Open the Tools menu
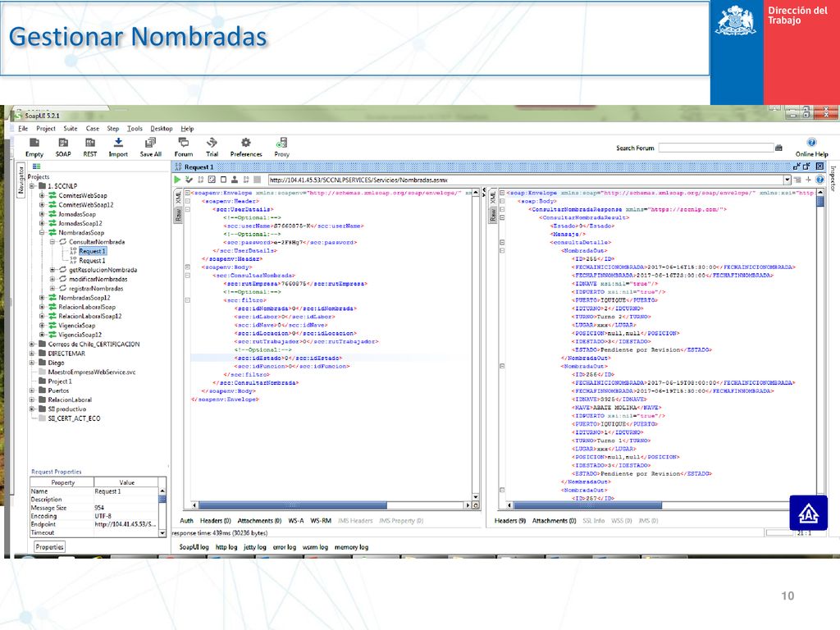The height and width of the screenshot is (630, 840). pyautogui.click(x=135, y=129)
